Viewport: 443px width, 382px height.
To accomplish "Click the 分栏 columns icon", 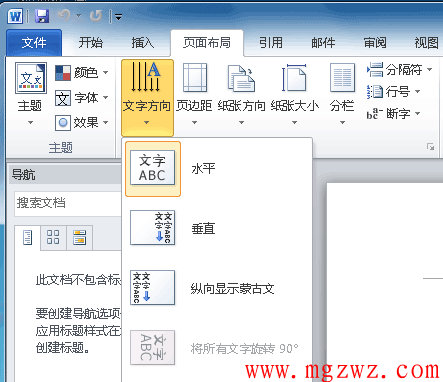I will [342, 78].
